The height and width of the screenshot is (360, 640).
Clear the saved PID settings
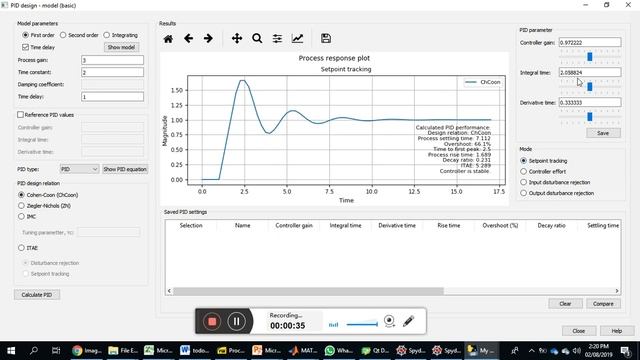point(565,304)
